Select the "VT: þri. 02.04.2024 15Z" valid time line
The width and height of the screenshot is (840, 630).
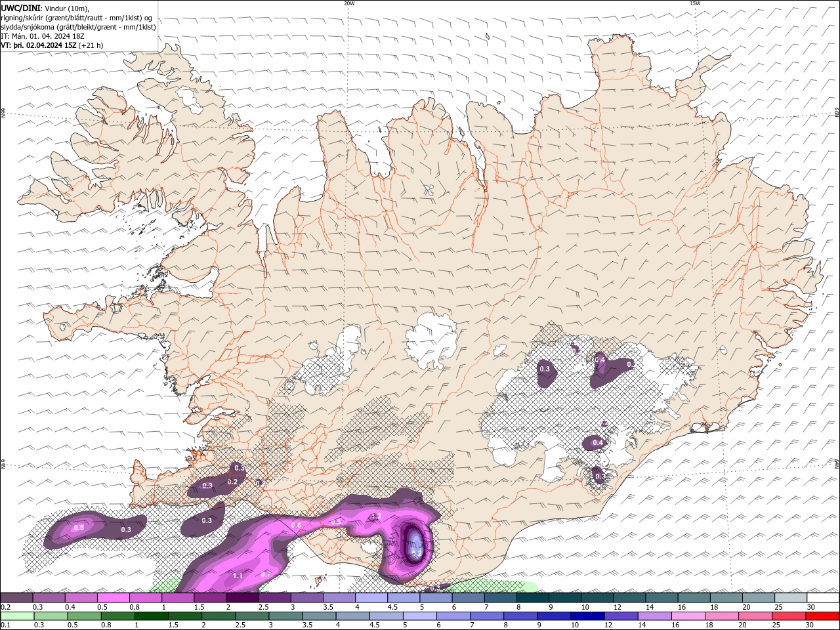click(x=39, y=45)
